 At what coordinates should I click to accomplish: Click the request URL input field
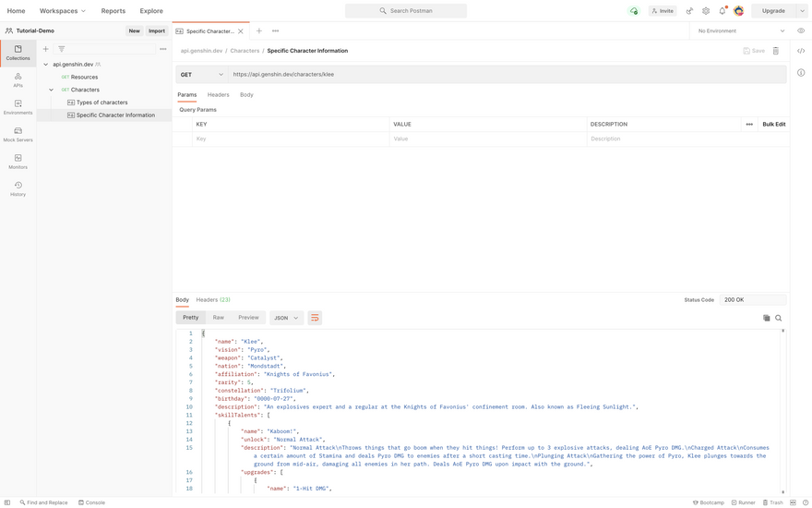pos(507,75)
